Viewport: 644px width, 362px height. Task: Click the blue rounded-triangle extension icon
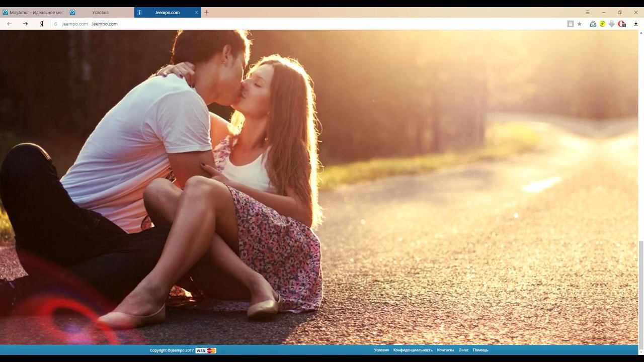[593, 24]
